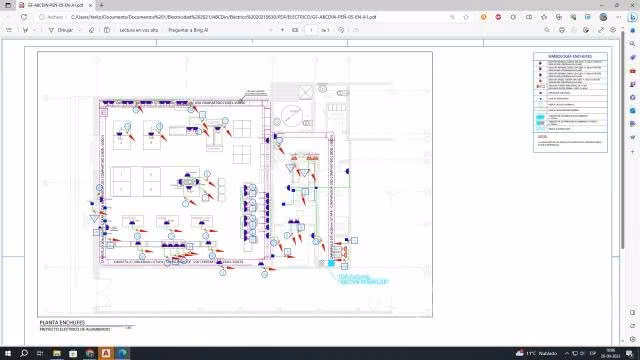Activate the Dibujar draw tool
640x360 pixels.
tap(61, 30)
